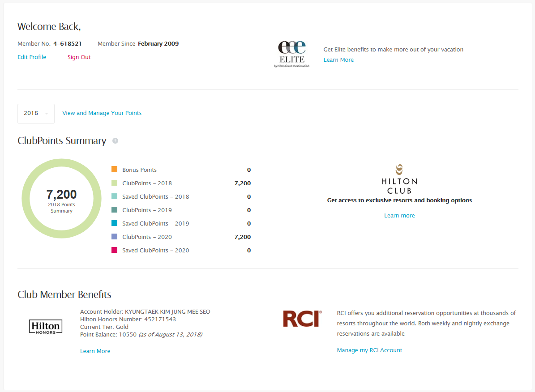Click the Hilton Club logo
The width and height of the screenshot is (535, 392).
coord(399,179)
